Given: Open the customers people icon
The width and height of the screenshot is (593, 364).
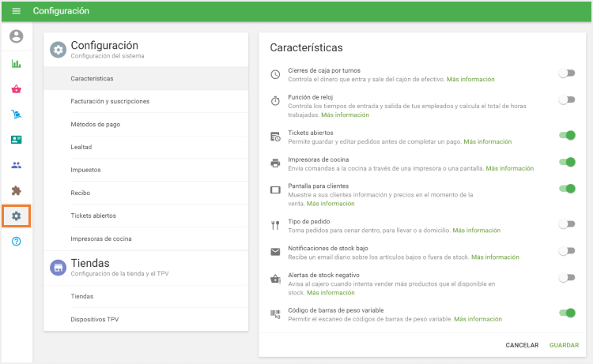Looking at the screenshot, I should point(17,165).
